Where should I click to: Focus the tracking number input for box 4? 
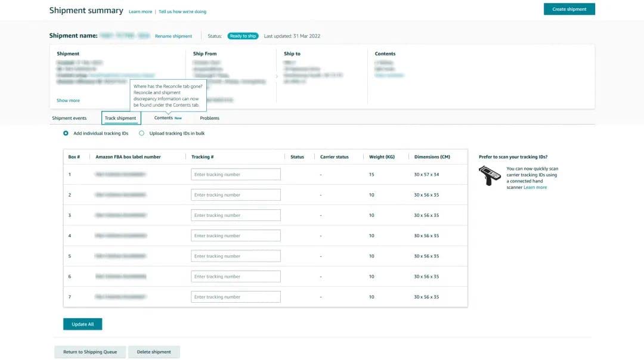coord(236,235)
